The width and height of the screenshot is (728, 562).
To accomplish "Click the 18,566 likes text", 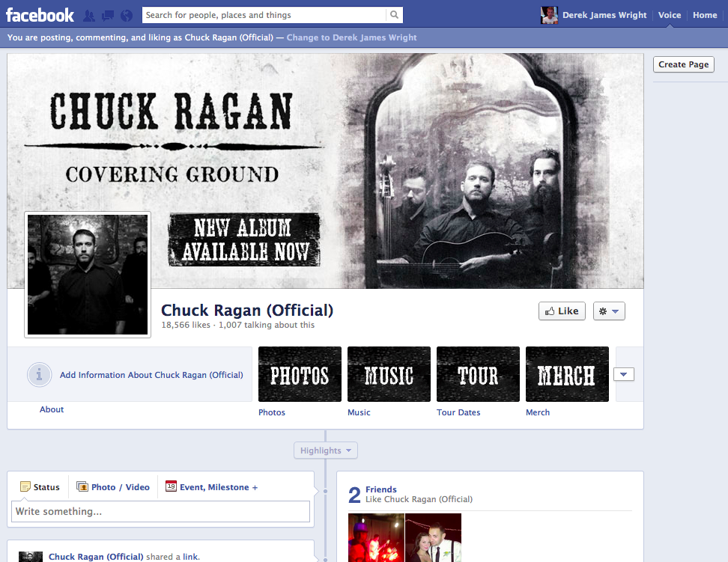I will click(186, 325).
